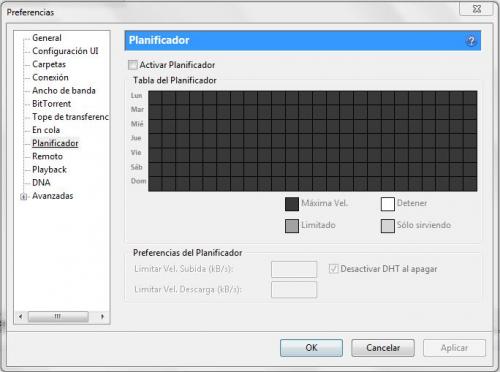Screen dimensions: 500x372
Task: Click the sidebar scroll left arrow
Action: (x=21, y=316)
